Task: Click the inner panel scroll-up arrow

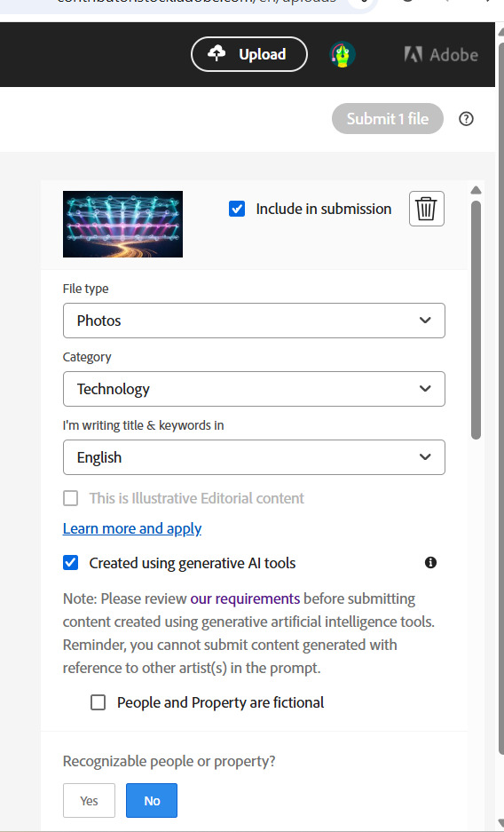Action: 476,190
